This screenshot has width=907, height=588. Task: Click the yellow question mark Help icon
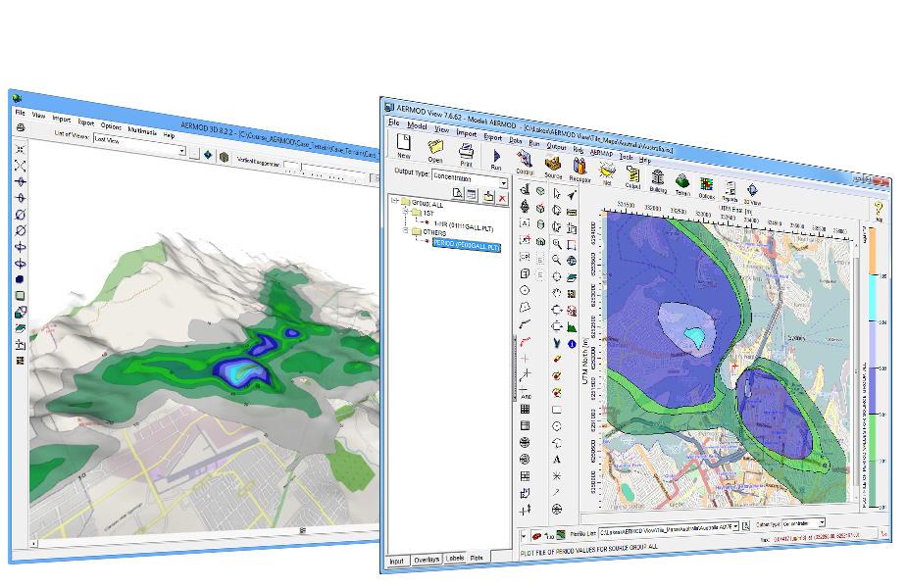(x=879, y=209)
